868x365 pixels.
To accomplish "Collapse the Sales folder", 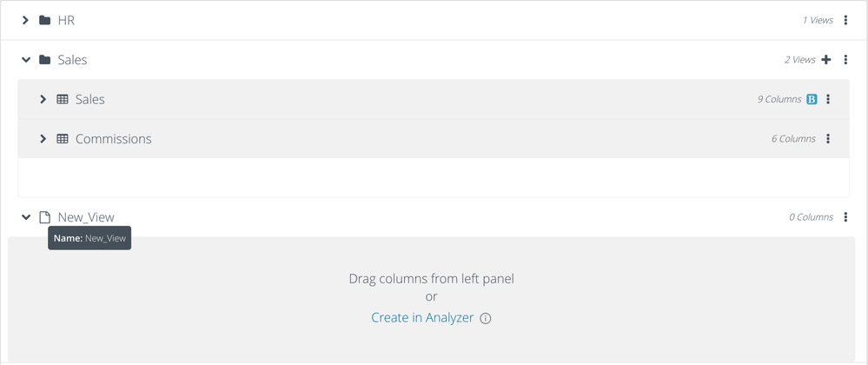I will pyautogui.click(x=25, y=60).
